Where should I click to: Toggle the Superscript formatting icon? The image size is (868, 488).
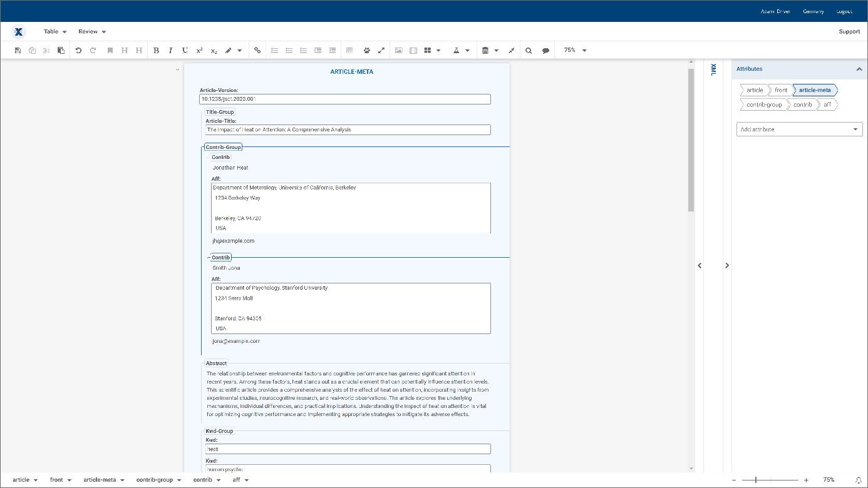click(x=199, y=50)
